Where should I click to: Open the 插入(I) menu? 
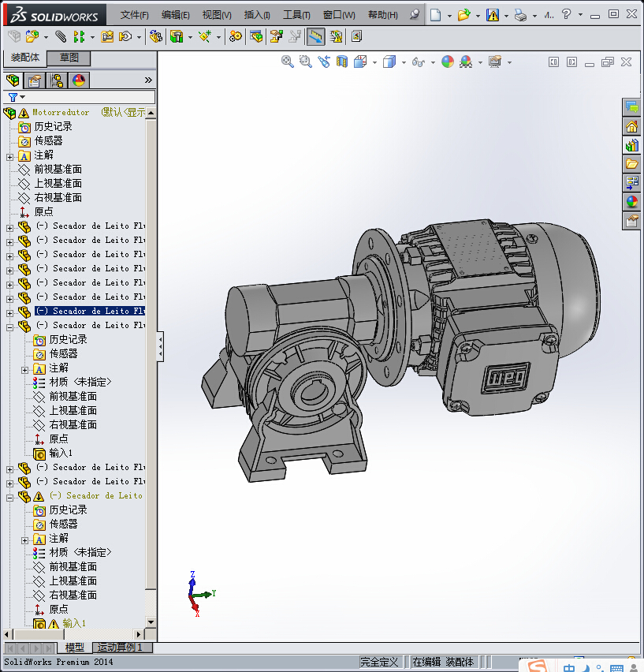(257, 15)
